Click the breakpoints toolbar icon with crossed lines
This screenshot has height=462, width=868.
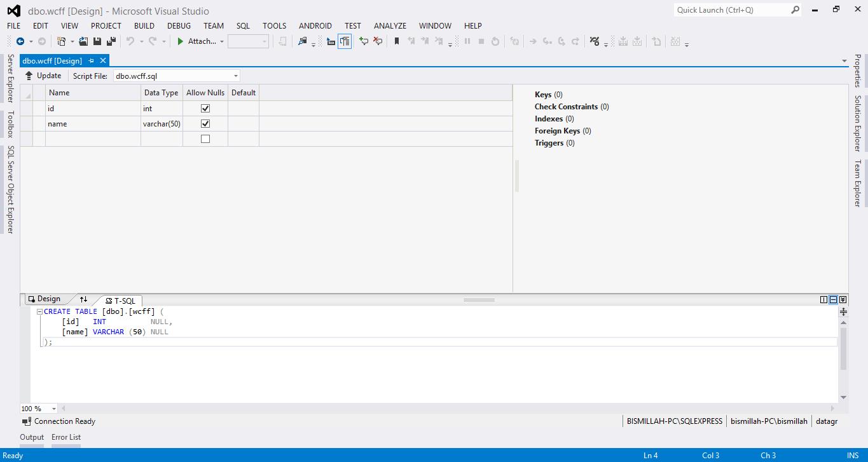(x=595, y=41)
